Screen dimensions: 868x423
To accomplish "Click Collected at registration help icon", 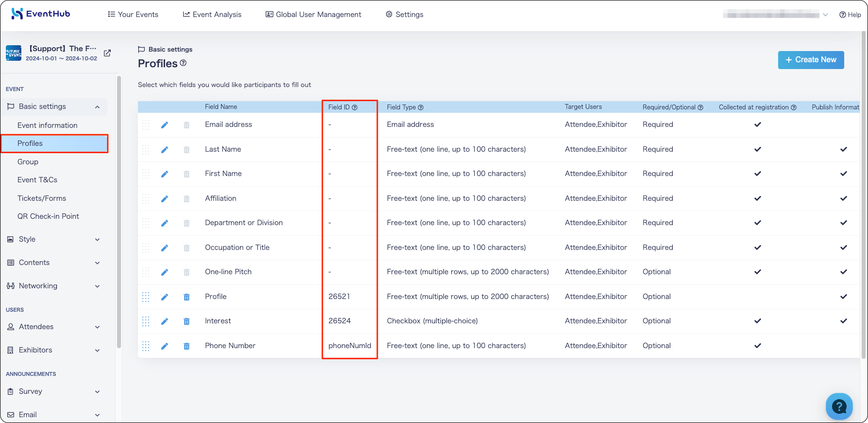I will (794, 107).
